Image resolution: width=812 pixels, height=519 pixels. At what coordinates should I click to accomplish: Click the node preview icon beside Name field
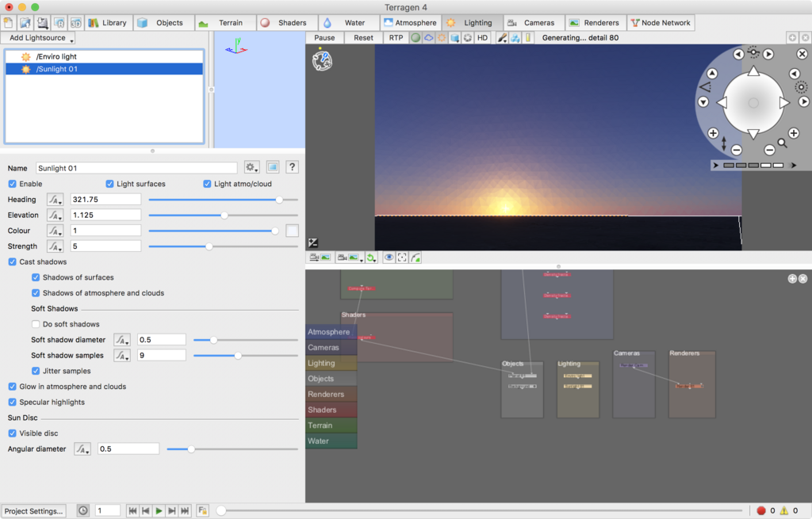pos(273,167)
